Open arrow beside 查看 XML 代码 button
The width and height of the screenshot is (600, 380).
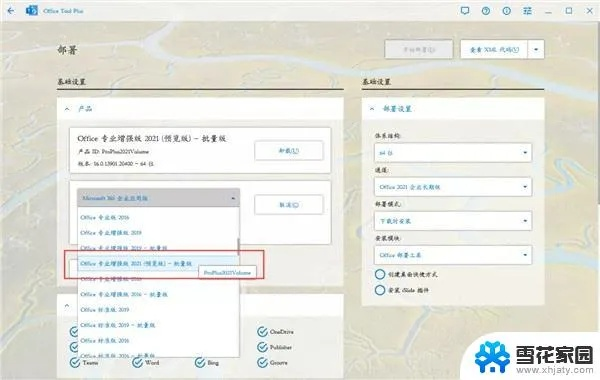(x=536, y=49)
